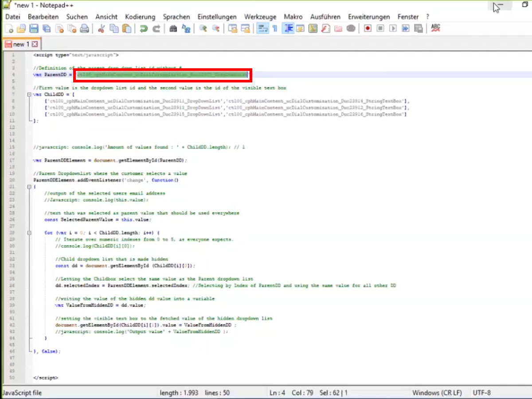The width and height of the screenshot is (532, 399).
Task: Click the Zoom In magnifier icon
Action: tap(203, 29)
